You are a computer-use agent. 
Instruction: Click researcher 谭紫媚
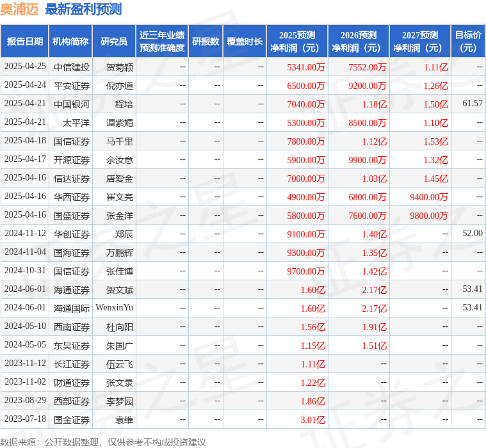[x=120, y=123]
